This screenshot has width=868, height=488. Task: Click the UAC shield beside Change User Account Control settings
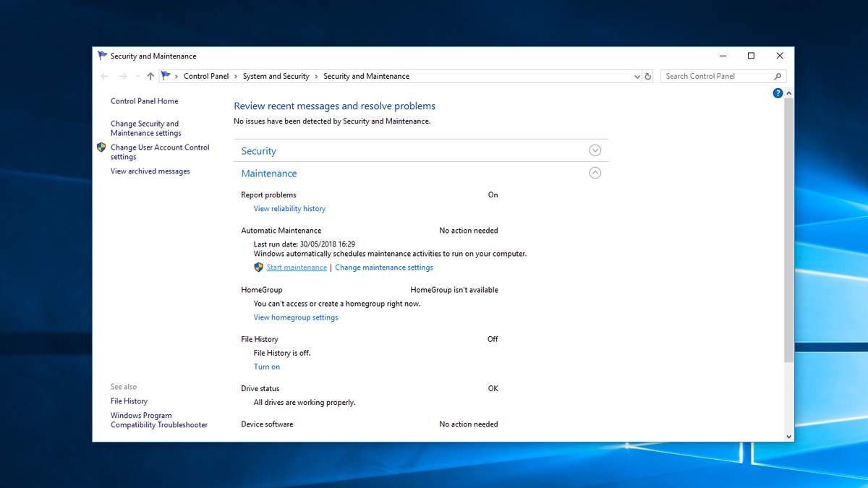pos(101,147)
